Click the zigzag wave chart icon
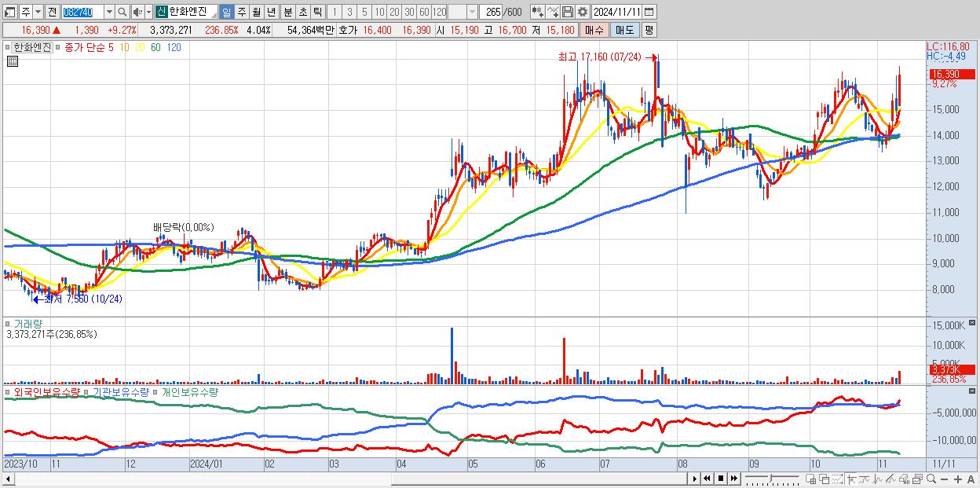 tap(878, 479)
